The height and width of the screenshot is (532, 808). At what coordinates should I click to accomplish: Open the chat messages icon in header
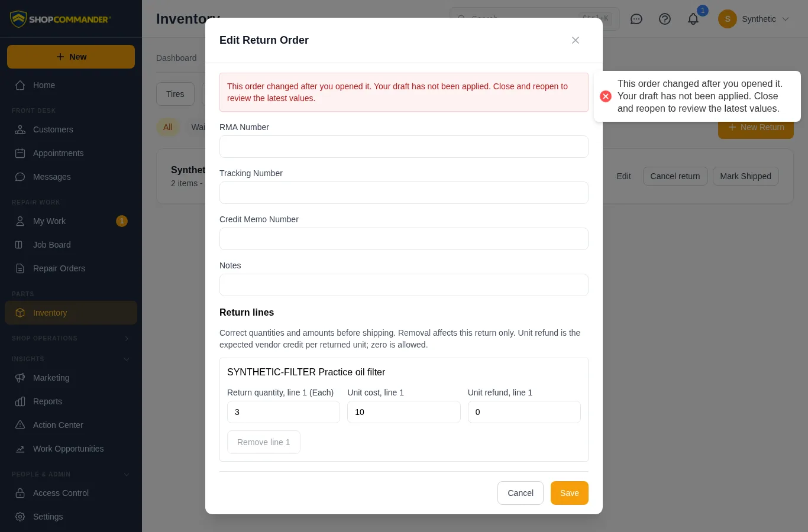(636, 19)
